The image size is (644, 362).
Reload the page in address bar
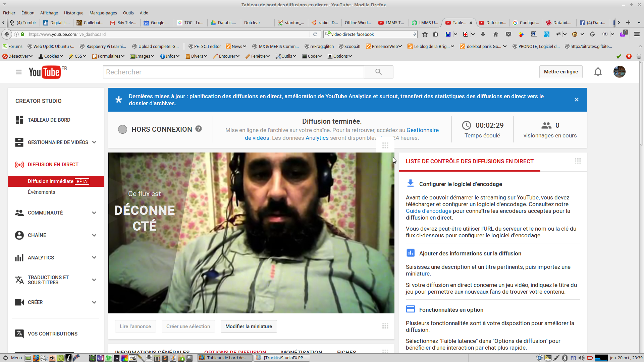click(x=315, y=34)
